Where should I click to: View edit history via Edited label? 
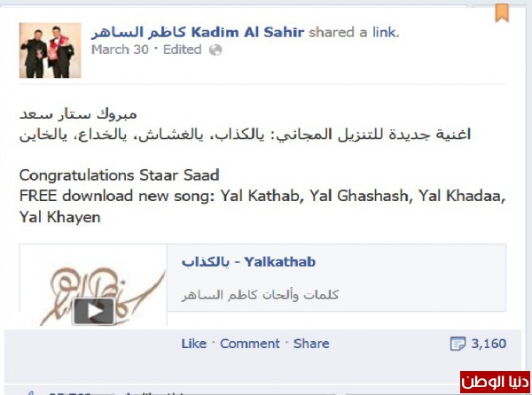click(182, 50)
